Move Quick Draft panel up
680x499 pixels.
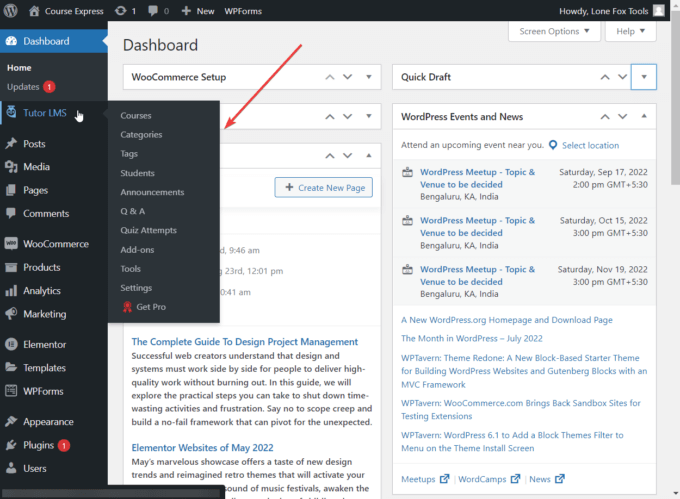point(605,77)
